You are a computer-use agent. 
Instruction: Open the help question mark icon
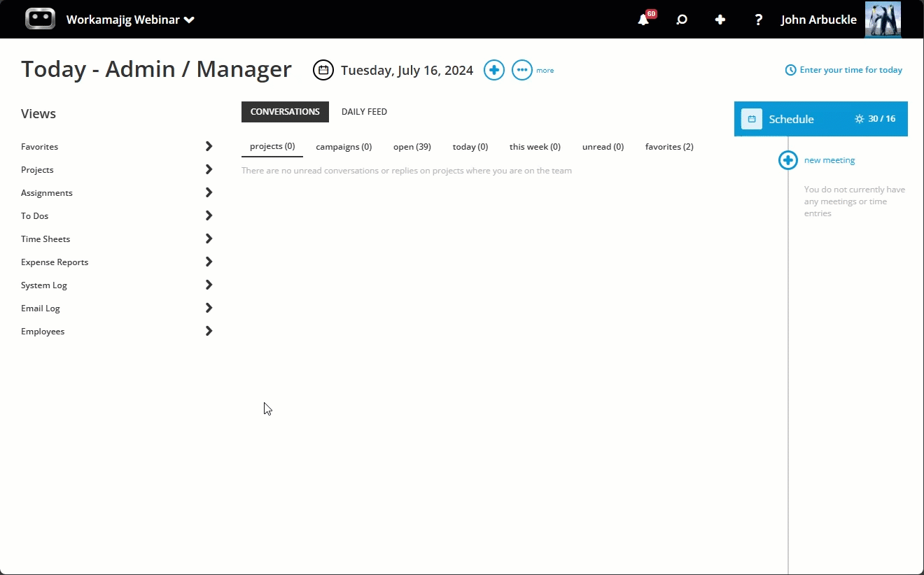(x=758, y=20)
